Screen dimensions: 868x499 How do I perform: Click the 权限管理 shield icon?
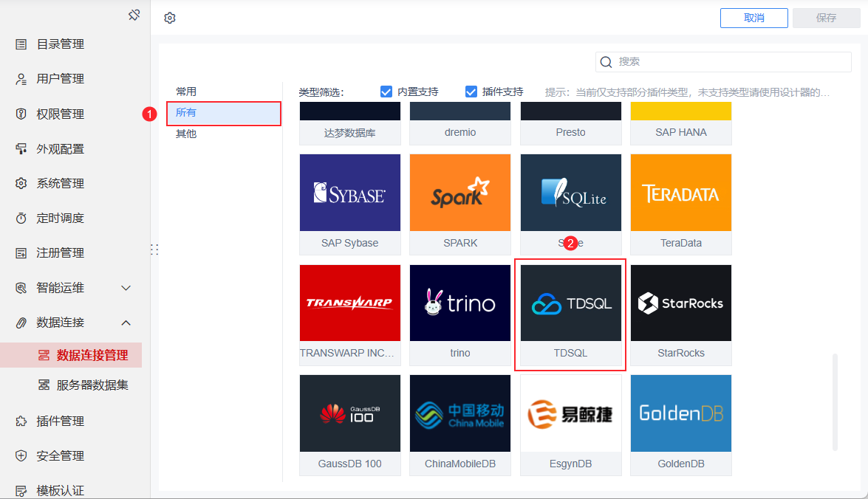click(x=21, y=114)
